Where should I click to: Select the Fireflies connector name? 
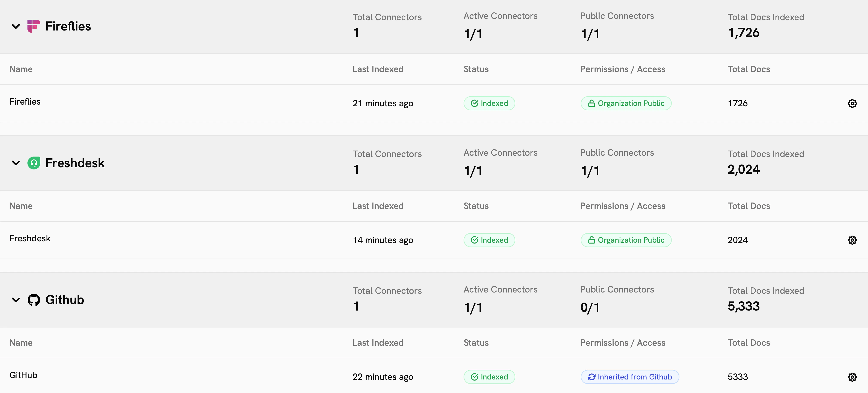tap(25, 101)
